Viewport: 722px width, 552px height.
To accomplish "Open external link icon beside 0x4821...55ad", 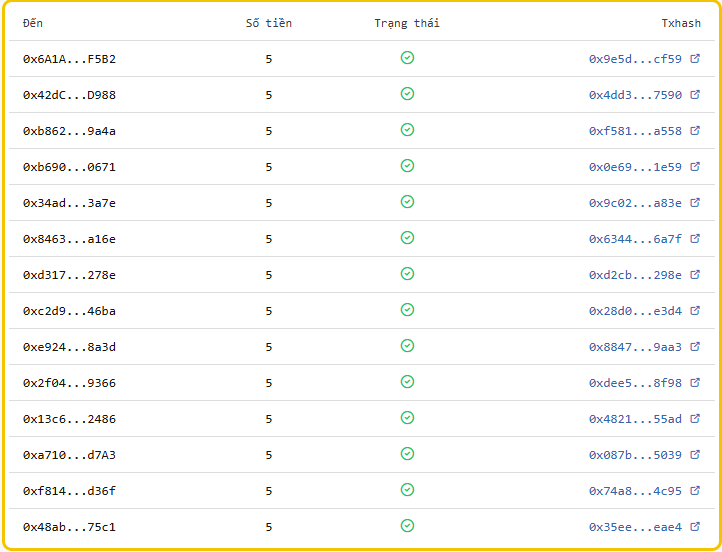I will (x=695, y=418).
